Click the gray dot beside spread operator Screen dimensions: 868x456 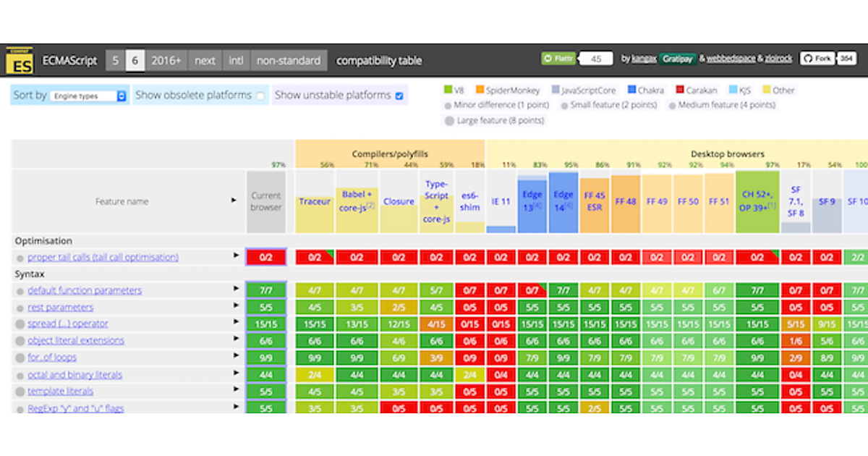point(20,324)
